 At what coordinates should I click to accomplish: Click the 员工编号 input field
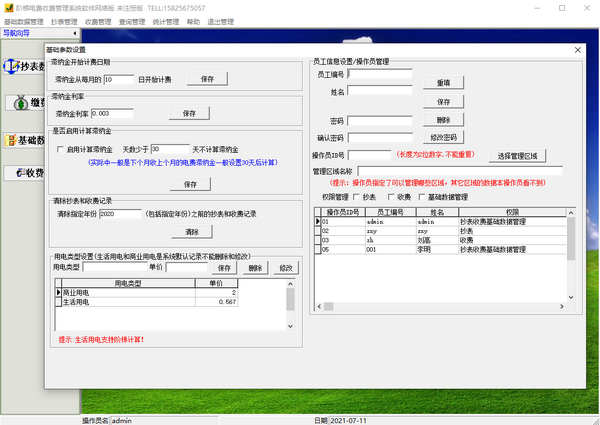379,74
